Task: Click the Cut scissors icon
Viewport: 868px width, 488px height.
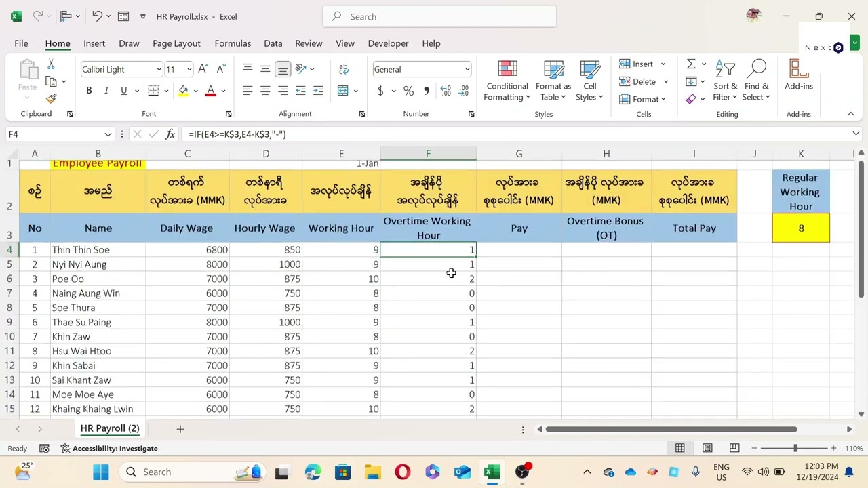Action: tap(51, 64)
